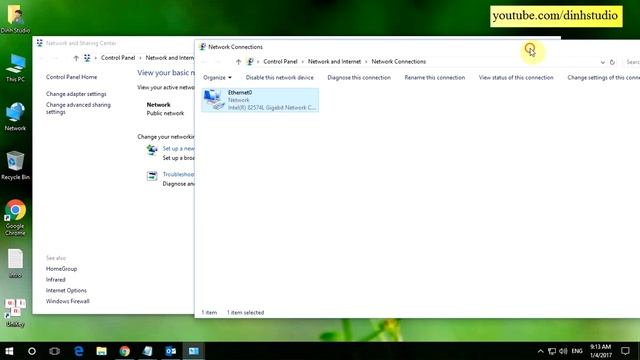
Task: Open Task View on taskbar
Action: pyautogui.click(x=54, y=351)
